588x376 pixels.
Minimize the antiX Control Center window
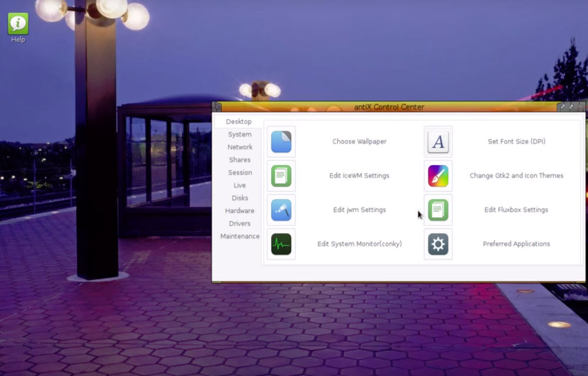click(x=563, y=107)
